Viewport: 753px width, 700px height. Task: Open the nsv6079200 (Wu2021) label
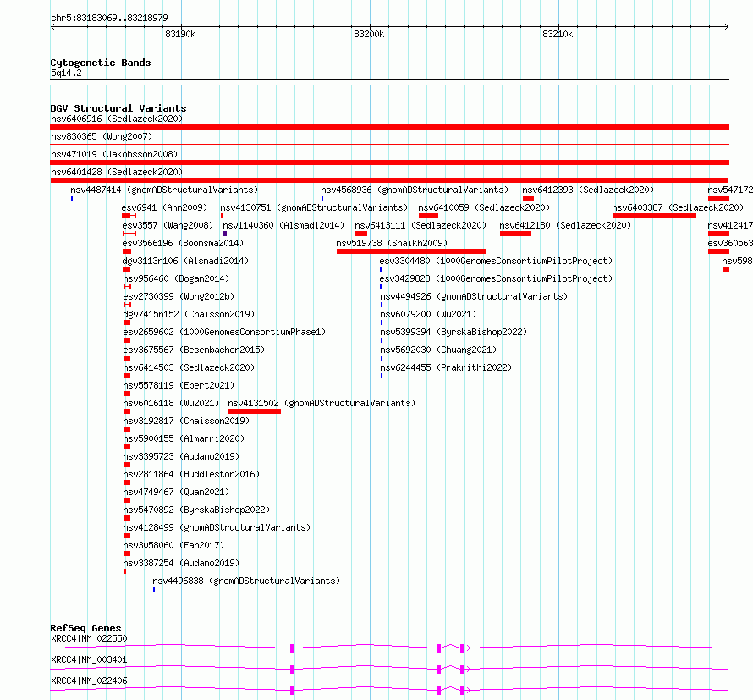coord(428,314)
